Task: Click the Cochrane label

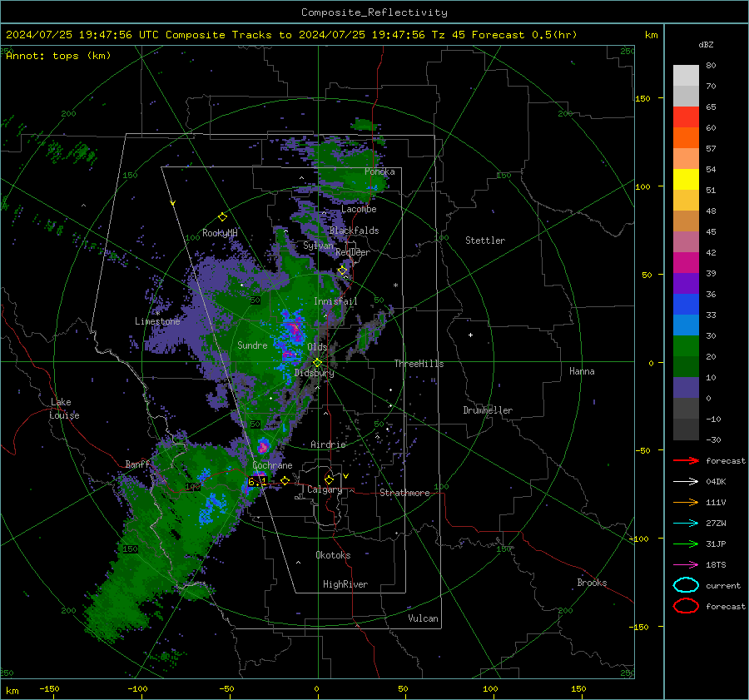Action: click(272, 465)
